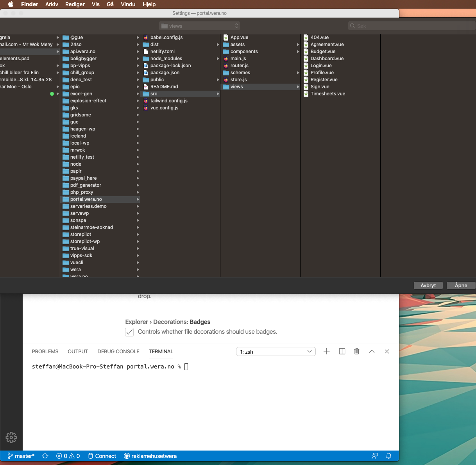476x465 pixels.
Task: Click the Manage gear icon in VS Code
Action: click(11, 437)
